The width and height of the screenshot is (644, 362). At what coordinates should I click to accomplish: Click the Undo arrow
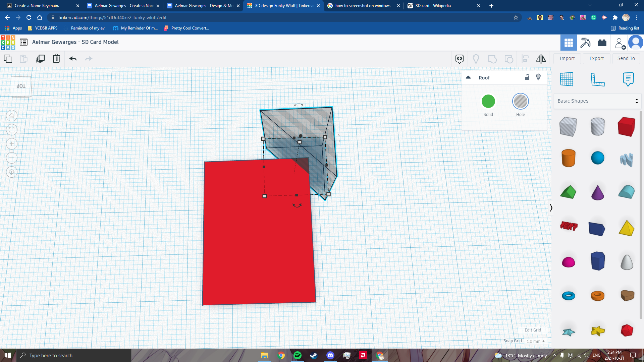72,59
